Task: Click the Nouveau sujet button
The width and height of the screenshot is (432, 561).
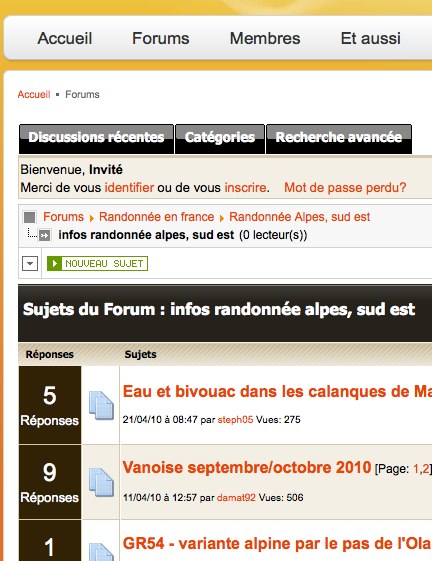Action: click(97, 264)
